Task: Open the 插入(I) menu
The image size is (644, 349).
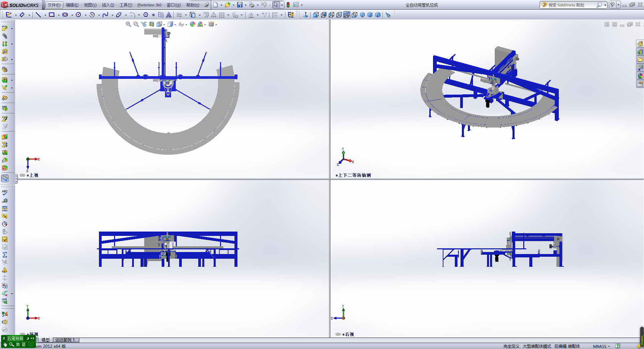Action: (x=108, y=5)
